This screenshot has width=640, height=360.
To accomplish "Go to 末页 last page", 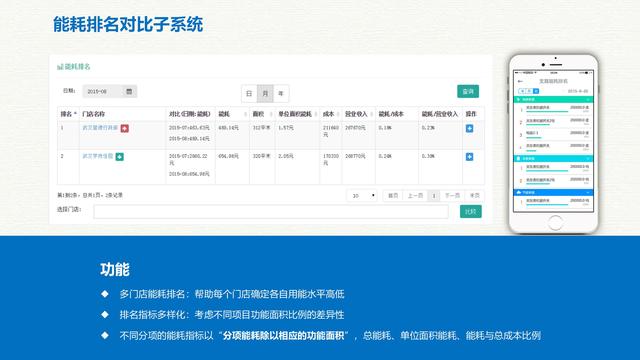I will (x=474, y=196).
